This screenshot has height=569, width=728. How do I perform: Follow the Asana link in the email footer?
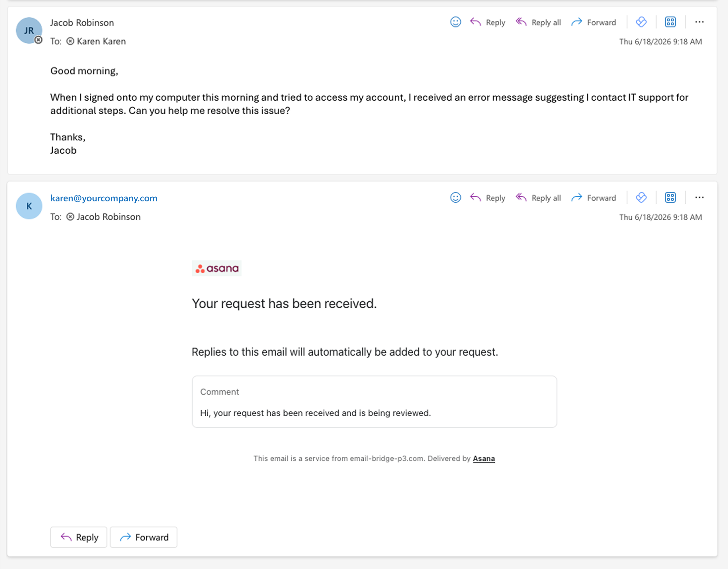484,458
